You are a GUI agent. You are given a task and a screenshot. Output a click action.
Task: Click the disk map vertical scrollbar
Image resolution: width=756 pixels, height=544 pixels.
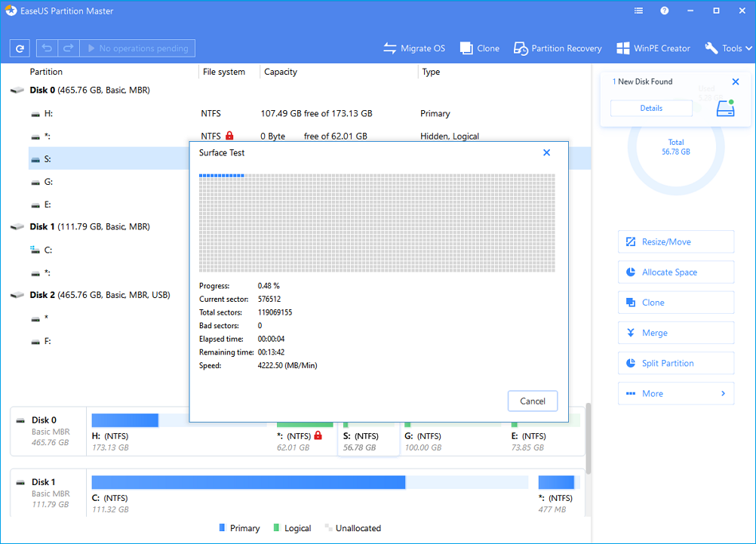pyautogui.click(x=588, y=438)
